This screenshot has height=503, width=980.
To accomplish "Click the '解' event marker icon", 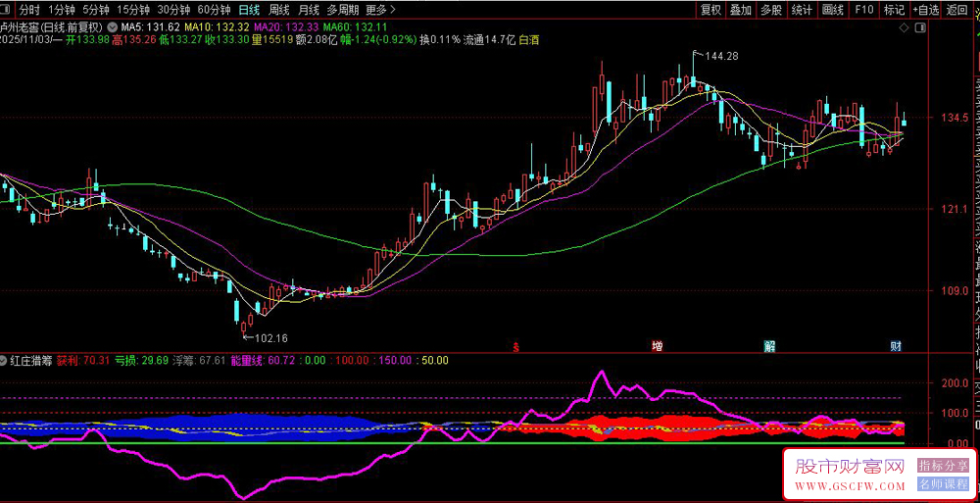I will coord(770,346).
